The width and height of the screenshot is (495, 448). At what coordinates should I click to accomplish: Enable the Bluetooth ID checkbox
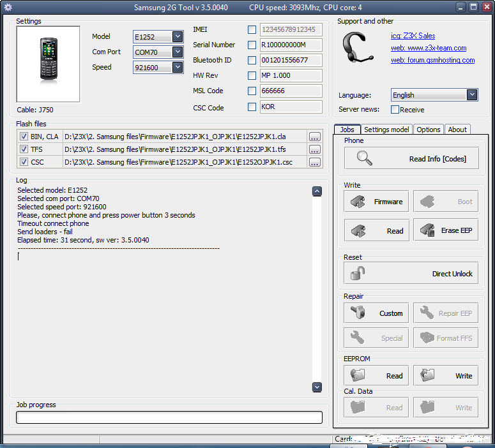(252, 60)
